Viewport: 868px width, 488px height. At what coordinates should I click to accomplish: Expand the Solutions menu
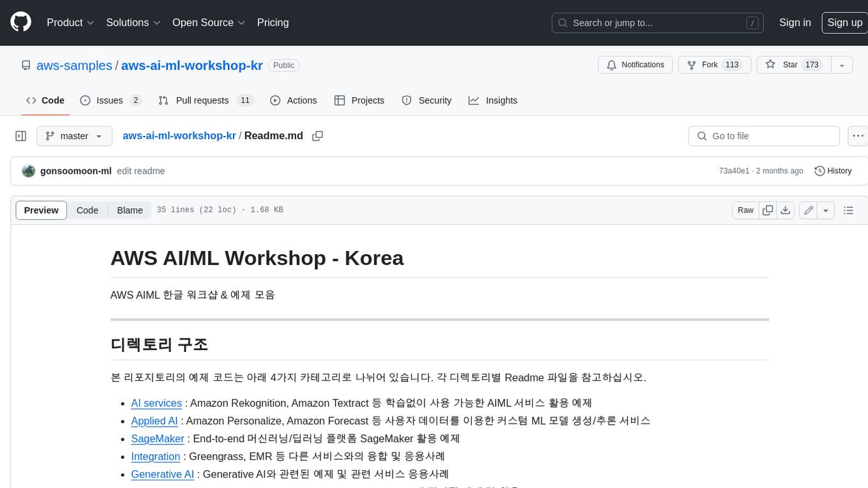(x=133, y=22)
